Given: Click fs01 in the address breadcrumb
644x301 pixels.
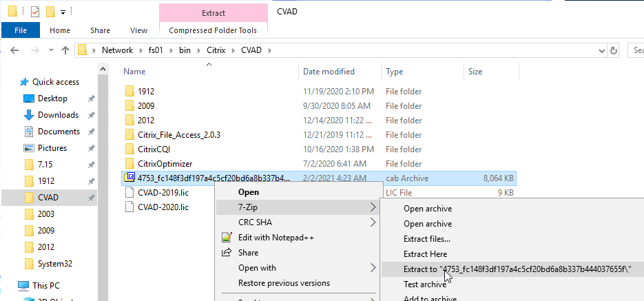Looking at the screenshot, I should [x=156, y=50].
